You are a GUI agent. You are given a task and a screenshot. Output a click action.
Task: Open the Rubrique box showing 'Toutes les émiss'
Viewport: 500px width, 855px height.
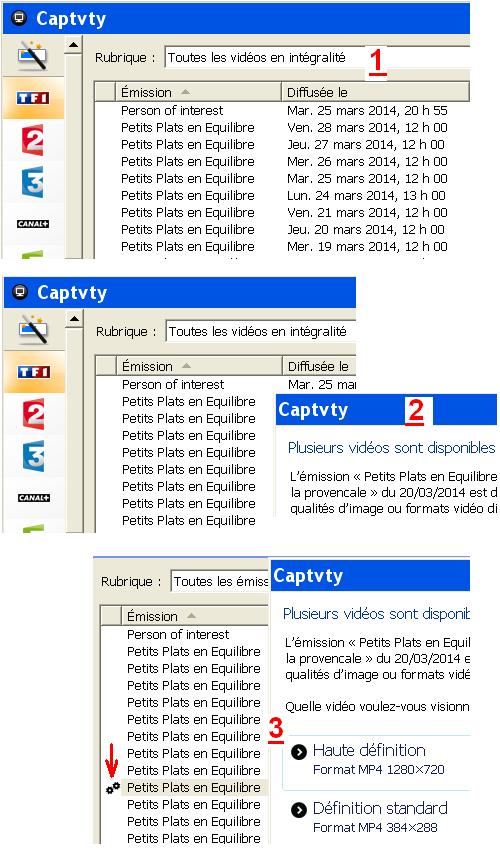(220, 581)
